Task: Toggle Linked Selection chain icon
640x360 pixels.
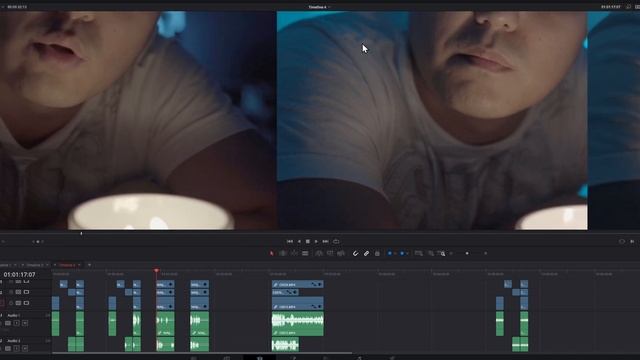Action: click(367, 253)
